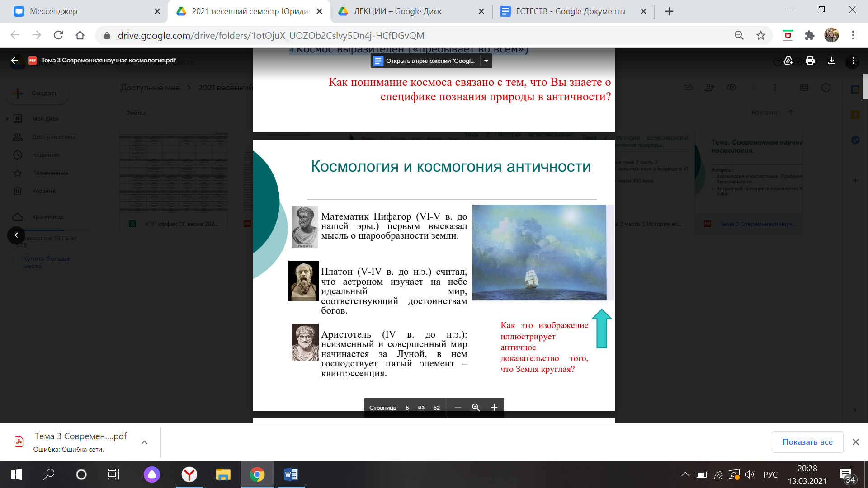
Task: Open Chrome three-dot menu
Action: pyautogui.click(x=853, y=35)
